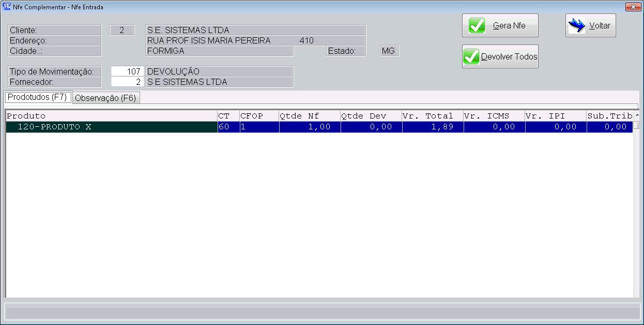Click the green checkmark on Gera Nfe
The width and height of the screenshot is (644, 325).
pyautogui.click(x=477, y=26)
